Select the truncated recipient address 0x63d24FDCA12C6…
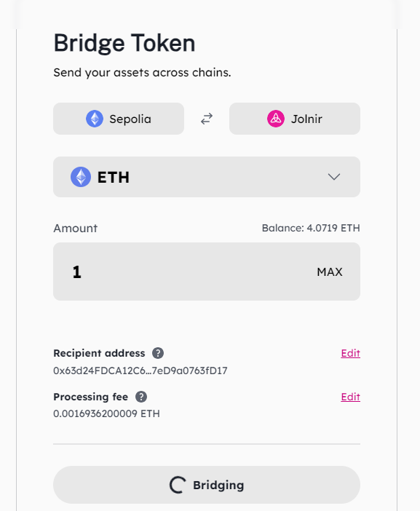The height and width of the screenshot is (511, 420). tap(140, 371)
